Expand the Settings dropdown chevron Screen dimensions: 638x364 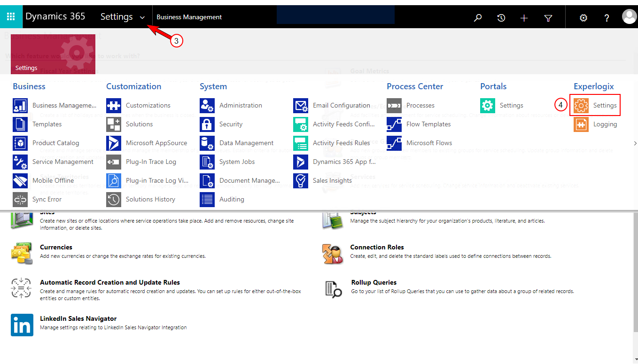[x=142, y=18]
